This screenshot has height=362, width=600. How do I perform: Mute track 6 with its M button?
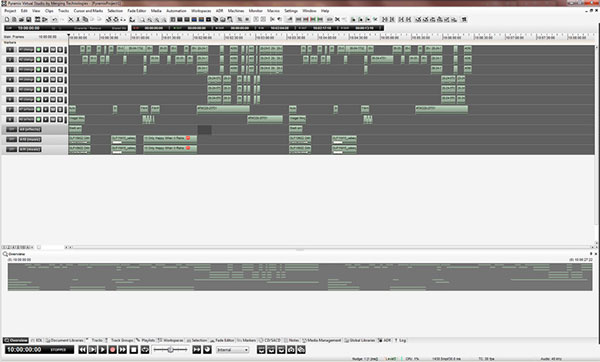pyautogui.click(x=53, y=99)
